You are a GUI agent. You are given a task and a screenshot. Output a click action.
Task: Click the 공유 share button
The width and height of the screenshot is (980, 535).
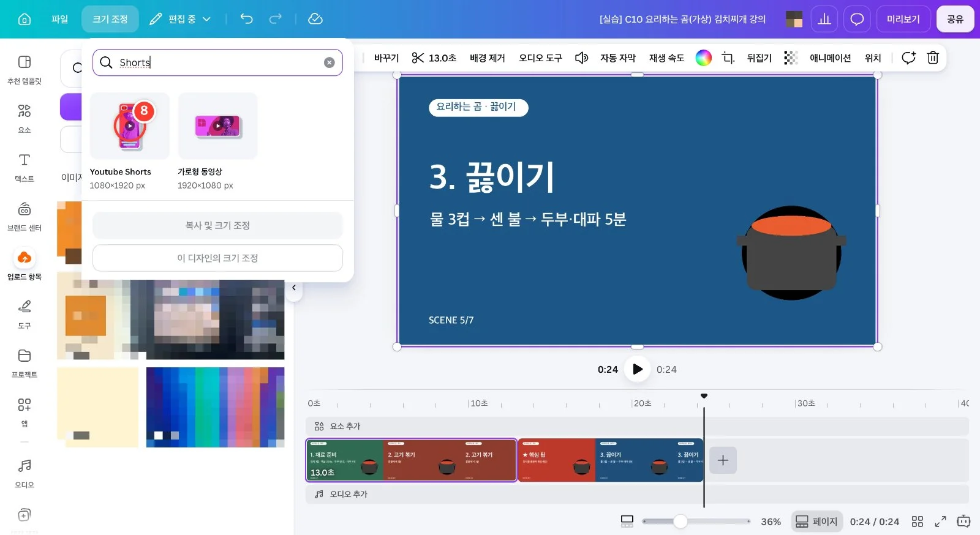coord(955,19)
